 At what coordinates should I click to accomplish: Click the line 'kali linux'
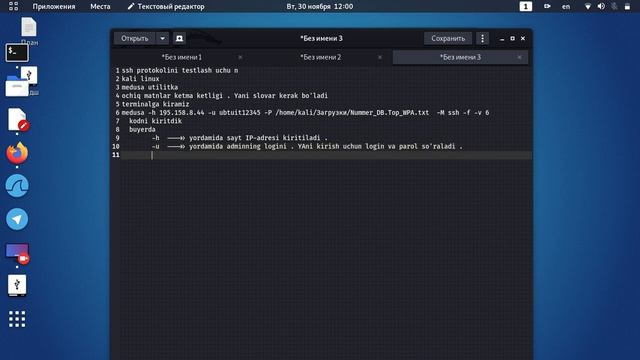pos(140,79)
